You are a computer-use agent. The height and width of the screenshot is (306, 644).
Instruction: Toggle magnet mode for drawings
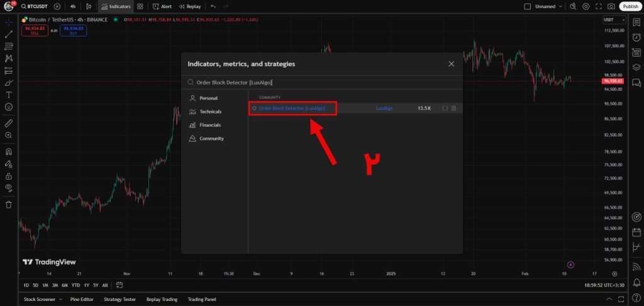9,151
